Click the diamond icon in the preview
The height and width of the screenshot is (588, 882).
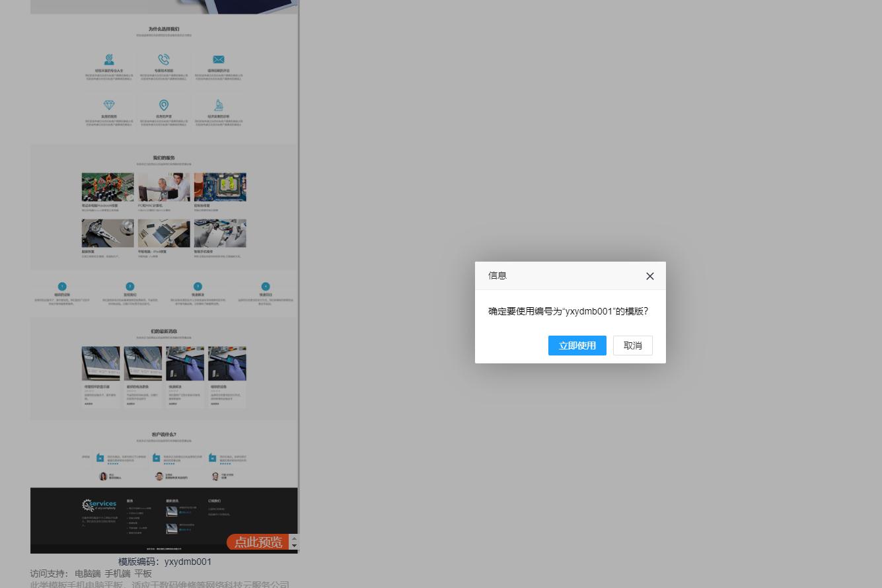109,106
